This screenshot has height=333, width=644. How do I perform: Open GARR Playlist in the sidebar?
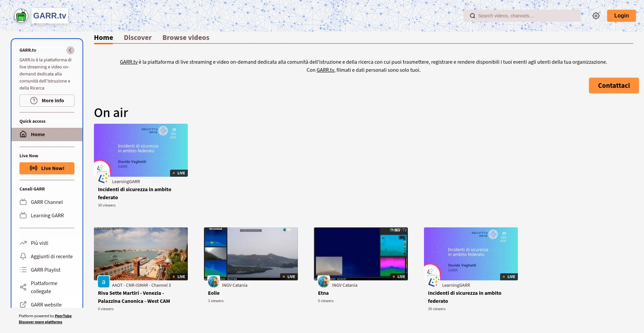[x=47, y=270]
